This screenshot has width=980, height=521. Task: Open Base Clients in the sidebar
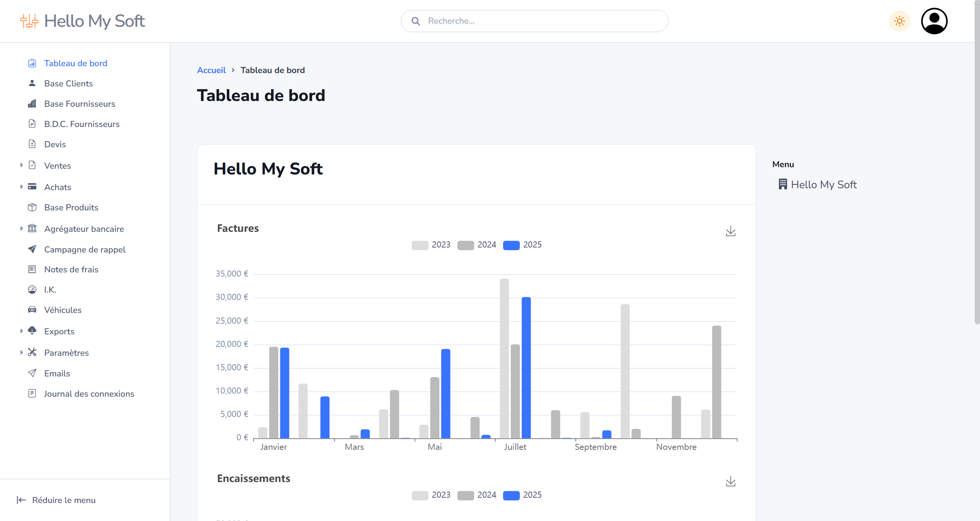tap(69, 83)
